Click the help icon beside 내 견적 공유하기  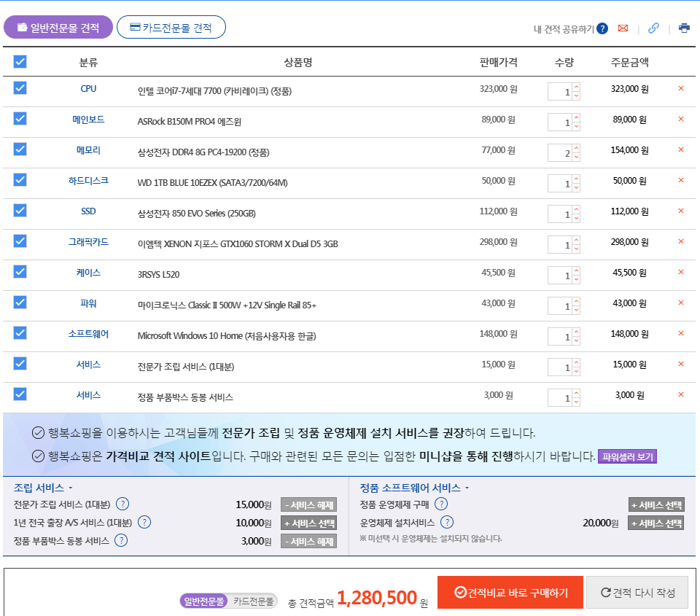click(602, 28)
